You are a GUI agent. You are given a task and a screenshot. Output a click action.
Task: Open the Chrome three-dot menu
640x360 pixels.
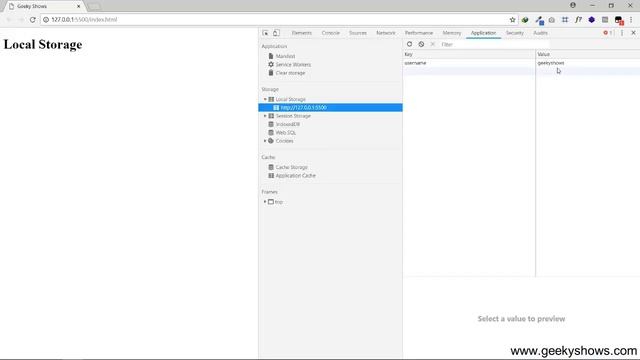point(631,20)
